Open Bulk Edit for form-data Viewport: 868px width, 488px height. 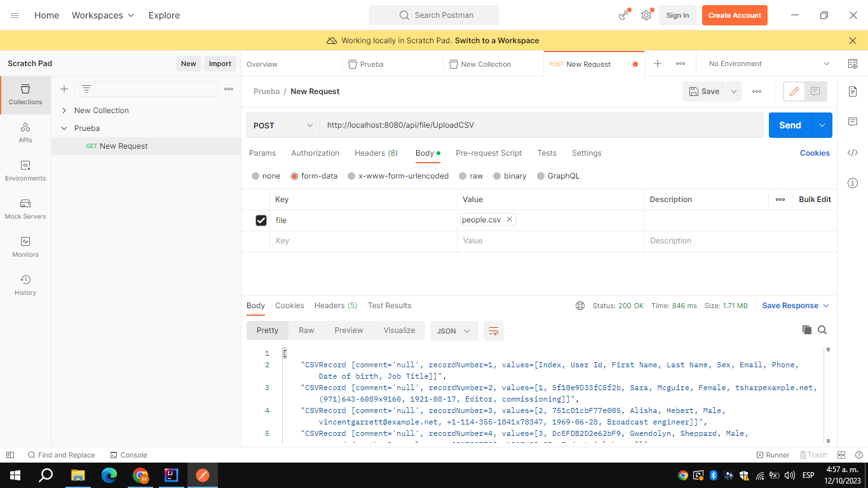click(x=814, y=199)
